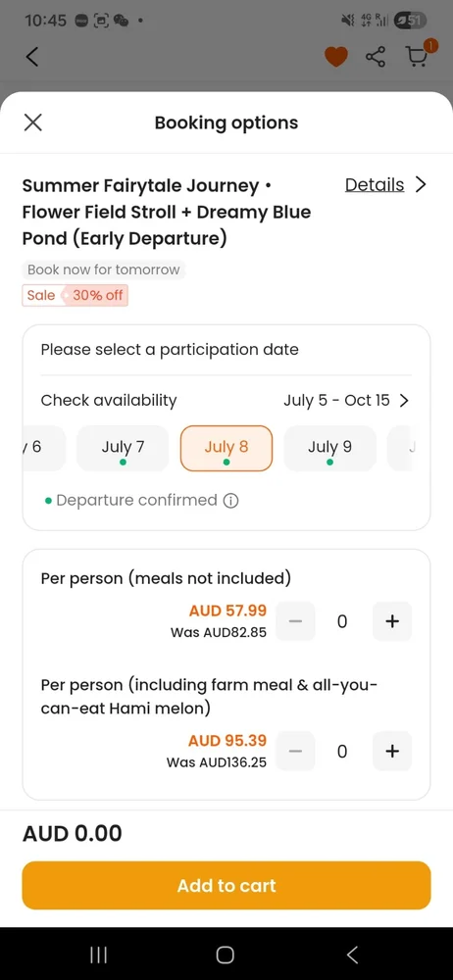Decrease meals-not-included ticket quantity
This screenshot has width=453, height=980.
296,621
